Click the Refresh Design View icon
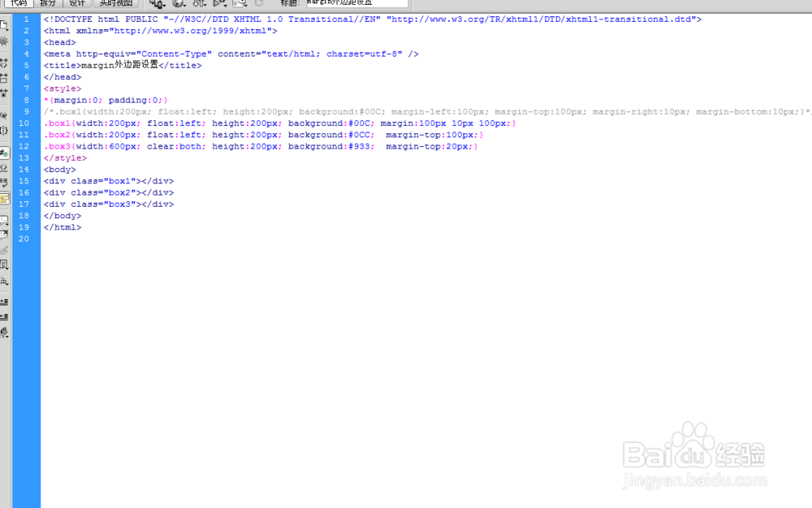 pos(259,3)
